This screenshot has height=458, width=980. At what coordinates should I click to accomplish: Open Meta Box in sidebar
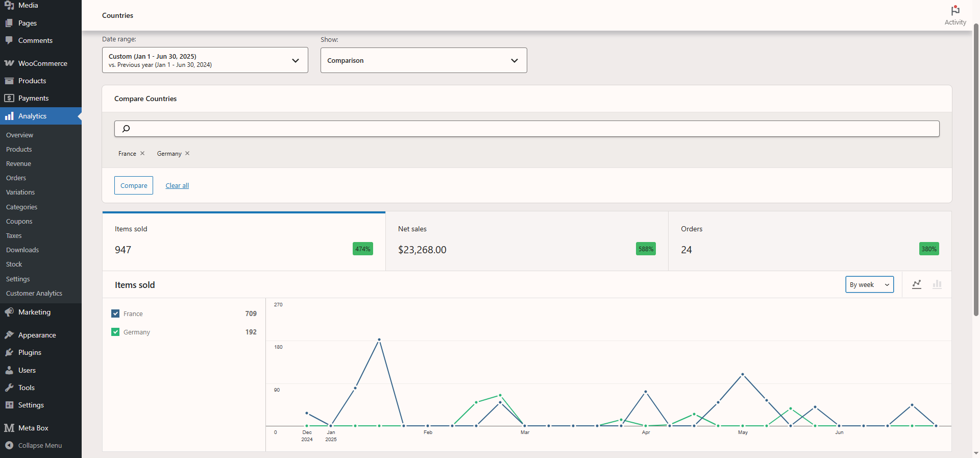coord(33,428)
